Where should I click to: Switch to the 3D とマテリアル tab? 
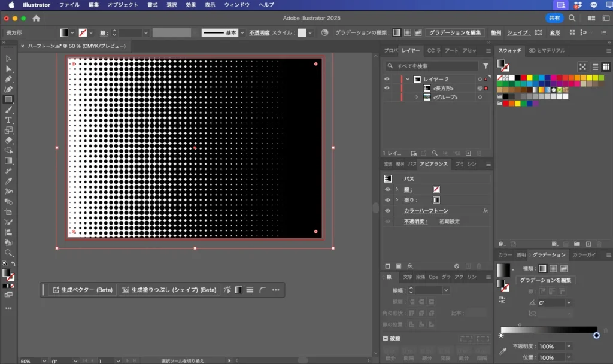coord(547,51)
